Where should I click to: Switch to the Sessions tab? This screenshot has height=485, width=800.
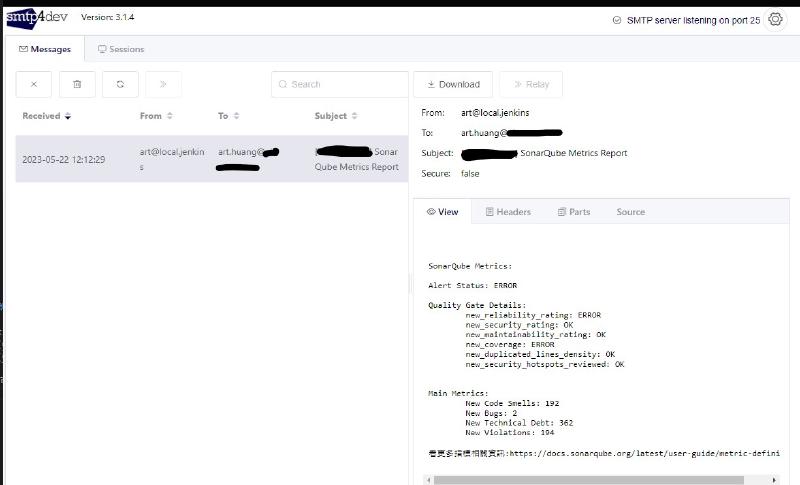pos(121,49)
